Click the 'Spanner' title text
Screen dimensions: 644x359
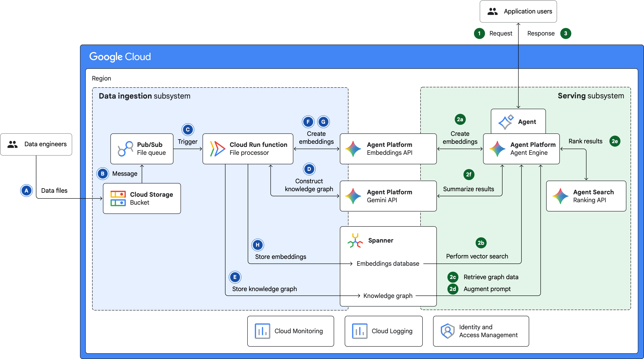pos(380,241)
